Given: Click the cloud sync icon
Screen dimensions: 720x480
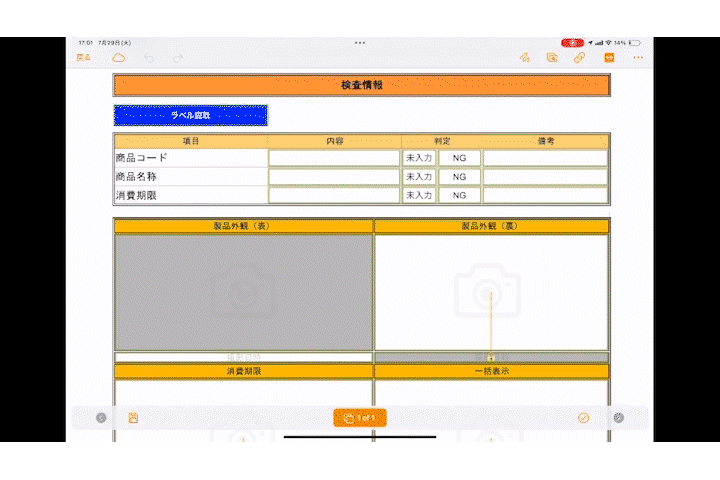Looking at the screenshot, I should click(x=118, y=58).
